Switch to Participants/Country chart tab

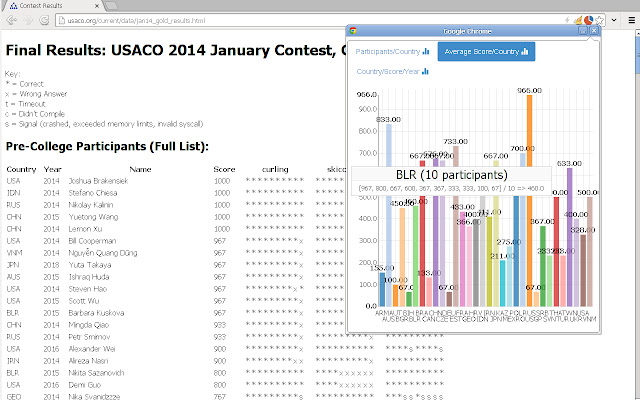coord(392,51)
